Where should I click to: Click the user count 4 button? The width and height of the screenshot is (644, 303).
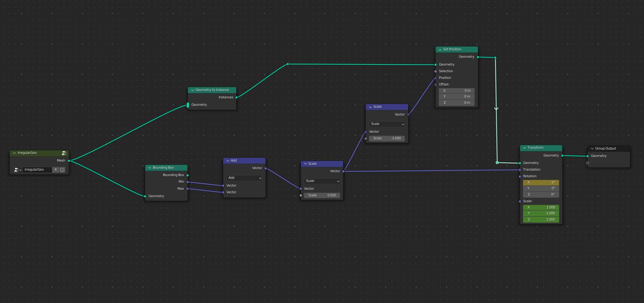pos(55,170)
